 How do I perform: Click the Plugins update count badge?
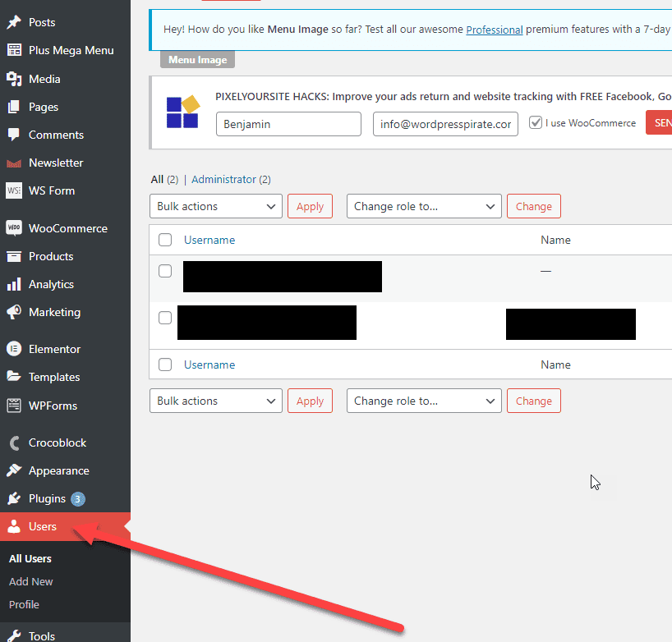[x=77, y=499]
